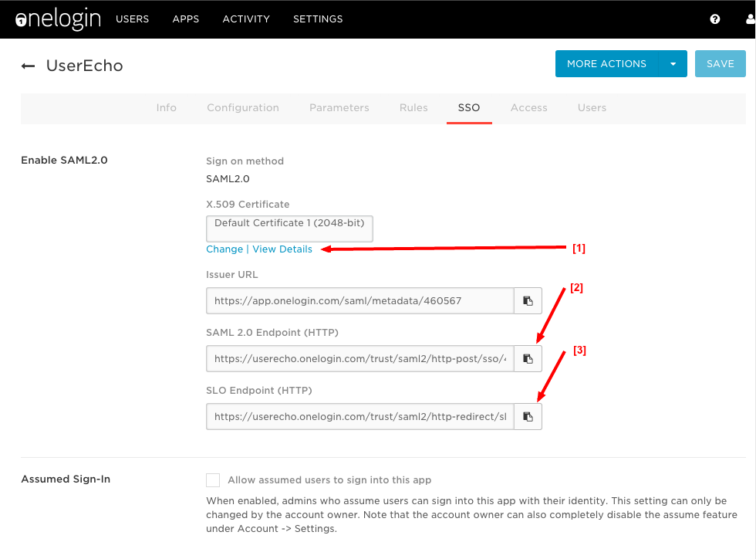Click the UserEcho page title

84,66
